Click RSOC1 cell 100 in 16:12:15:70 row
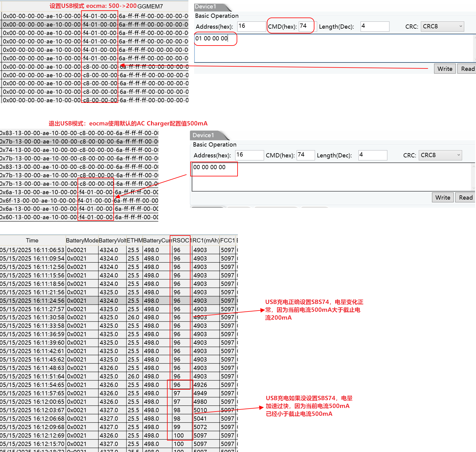476x452 pixels. pos(181,444)
